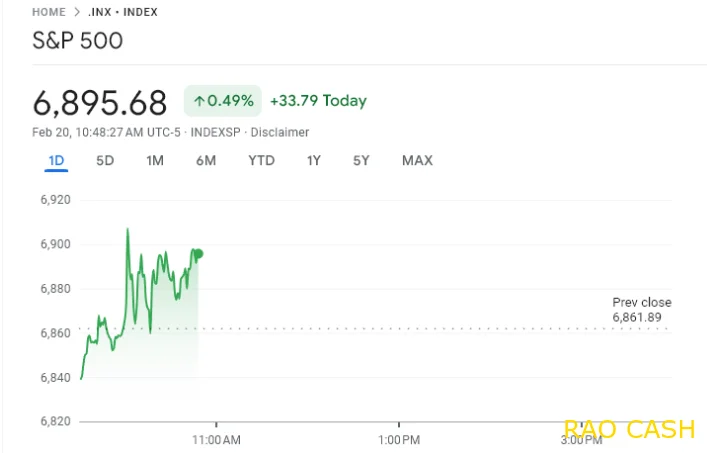Select the 6M time range tab

point(206,160)
